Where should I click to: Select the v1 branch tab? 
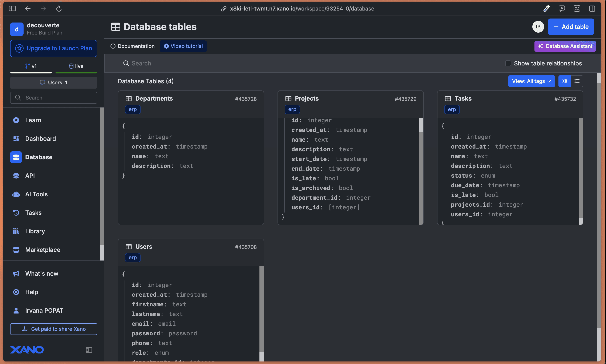coord(31,66)
